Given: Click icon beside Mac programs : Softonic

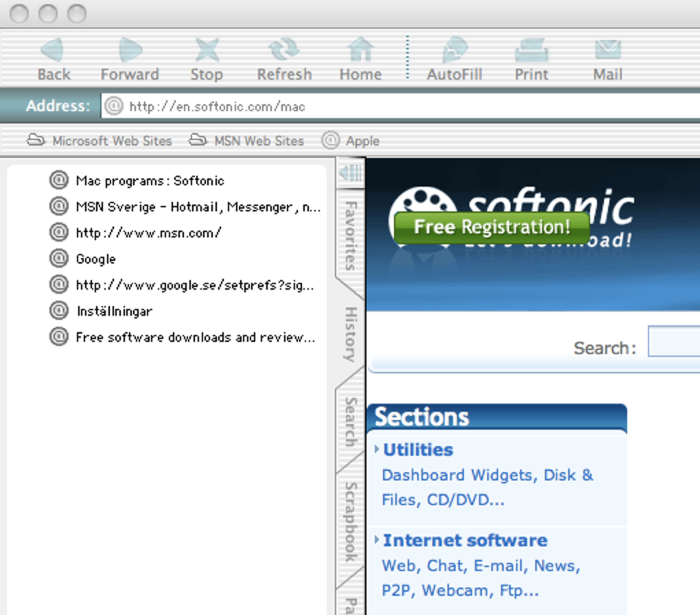Looking at the screenshot, I should pos(58,181).
